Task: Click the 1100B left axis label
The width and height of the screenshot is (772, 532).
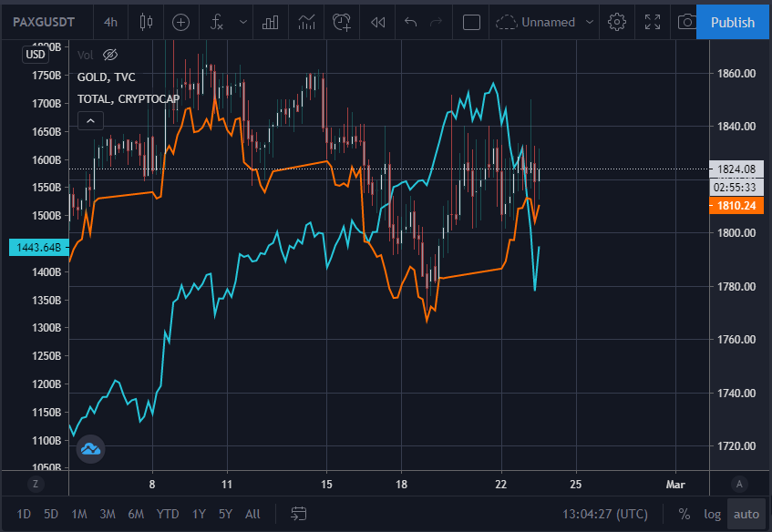Action: pos(46,441)
